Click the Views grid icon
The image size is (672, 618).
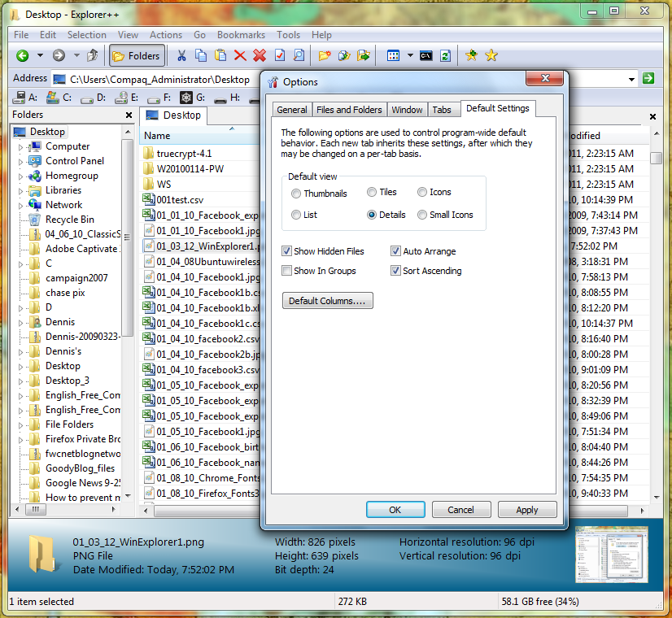(x=393, y=55)
